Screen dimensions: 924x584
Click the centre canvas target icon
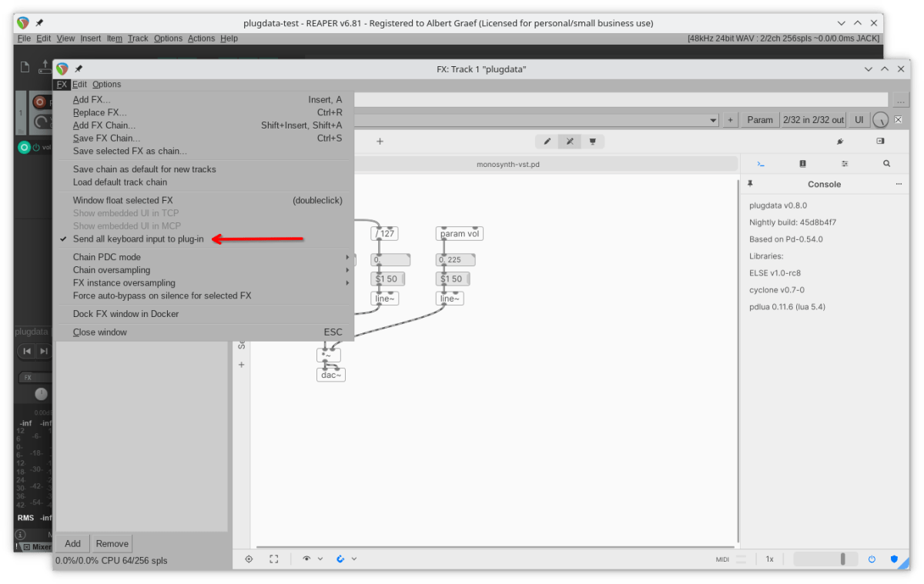249,559
